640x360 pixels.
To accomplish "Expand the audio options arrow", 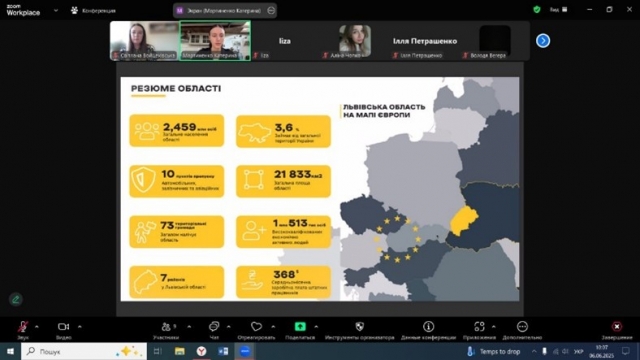I will 37,327.
